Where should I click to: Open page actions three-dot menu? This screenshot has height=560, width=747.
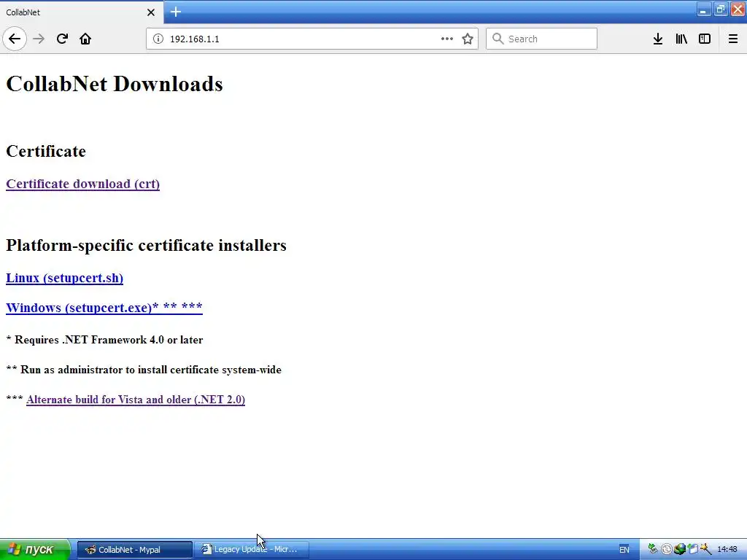coord(447,39)
